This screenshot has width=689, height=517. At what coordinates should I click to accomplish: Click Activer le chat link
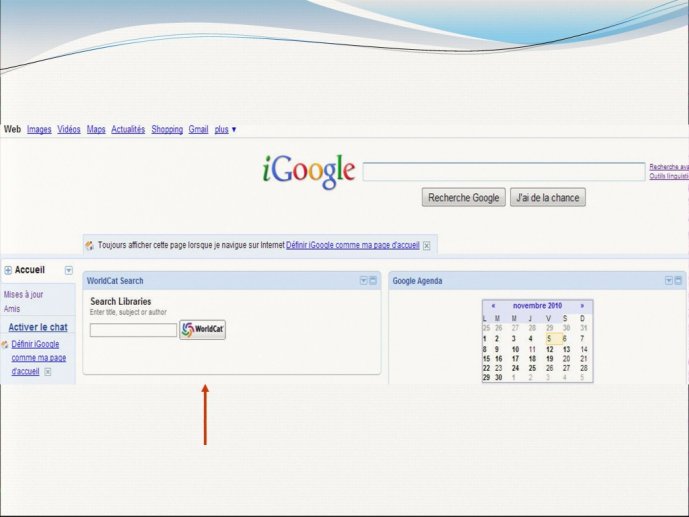38,327
